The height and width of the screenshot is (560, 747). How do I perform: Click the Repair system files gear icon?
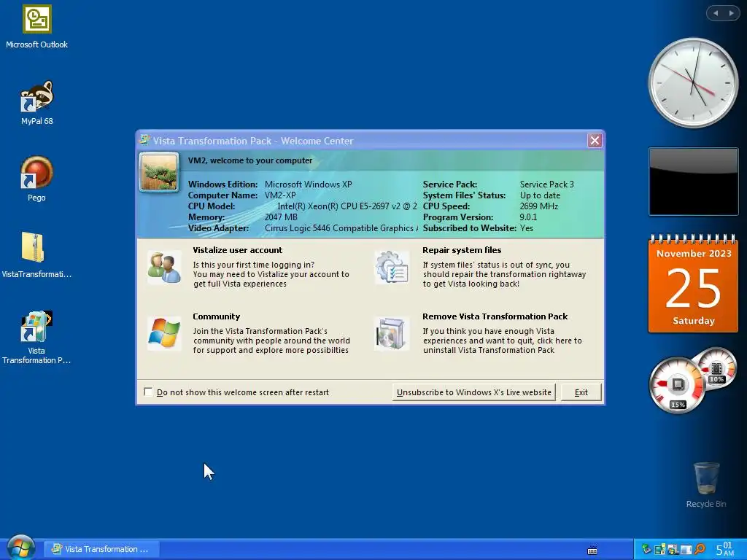click(391, 268)
